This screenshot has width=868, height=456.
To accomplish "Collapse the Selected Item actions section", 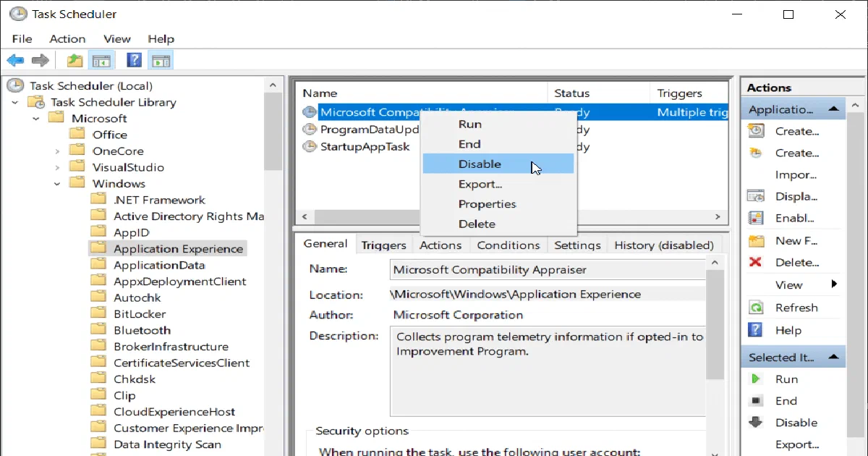I will (x=833, y=357).
